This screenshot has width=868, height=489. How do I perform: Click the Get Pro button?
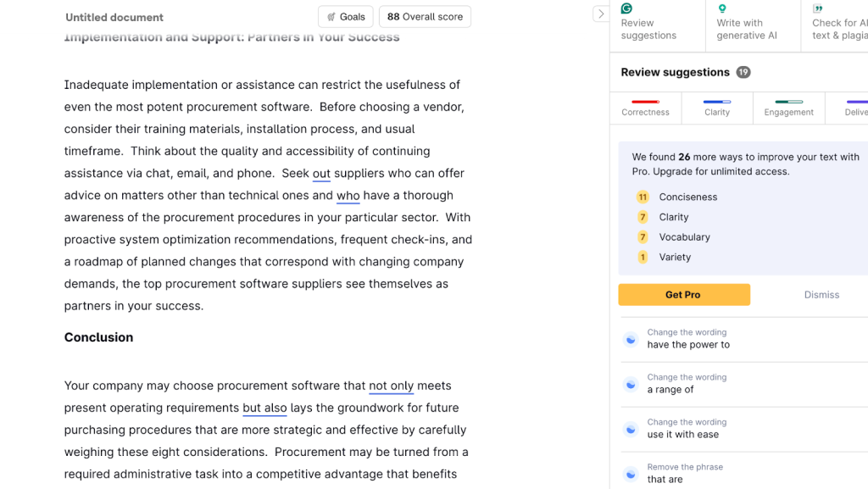683,295
